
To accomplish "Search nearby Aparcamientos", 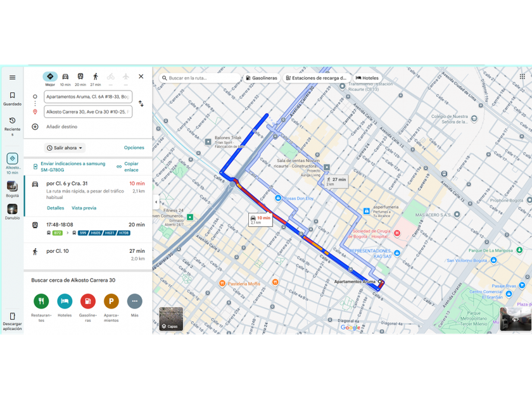I will point(111,301).
